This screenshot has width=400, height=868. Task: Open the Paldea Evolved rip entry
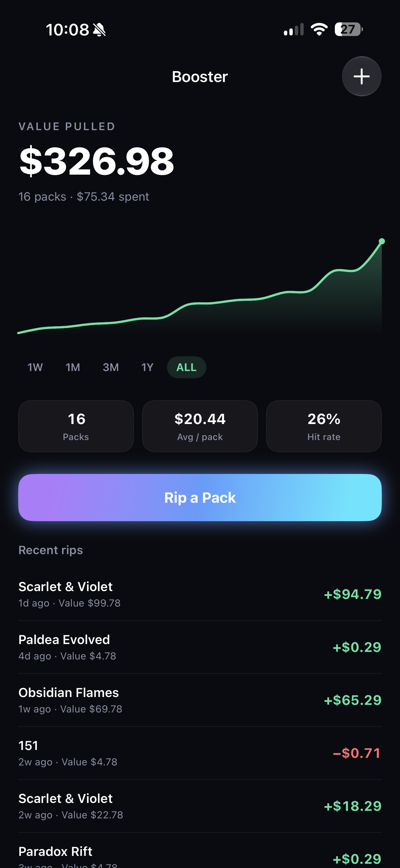[200, 647]
